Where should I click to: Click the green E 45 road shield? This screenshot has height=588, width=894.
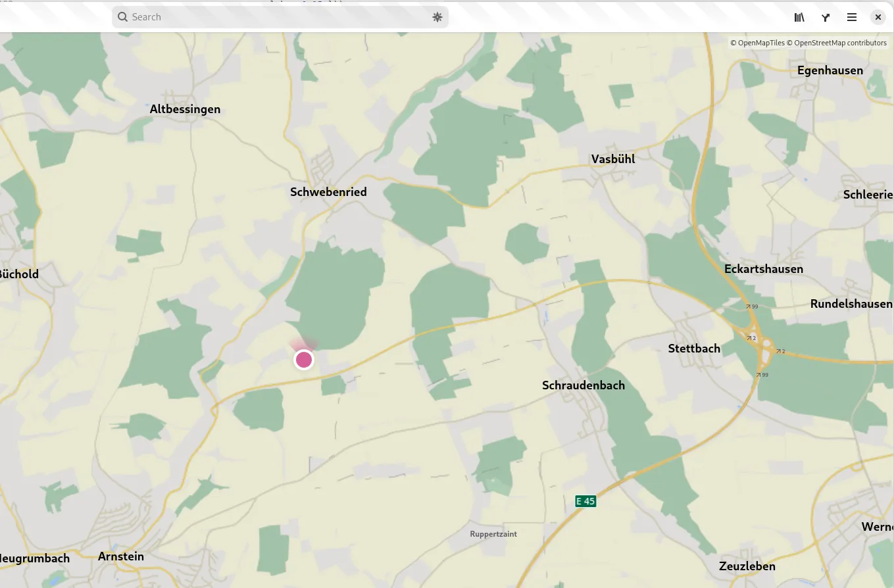point(585,501)
